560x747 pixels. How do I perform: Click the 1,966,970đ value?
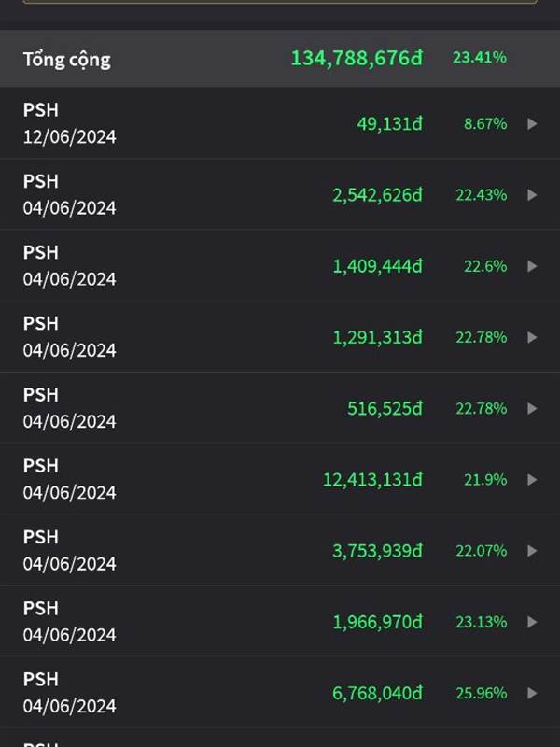point(377,622)
